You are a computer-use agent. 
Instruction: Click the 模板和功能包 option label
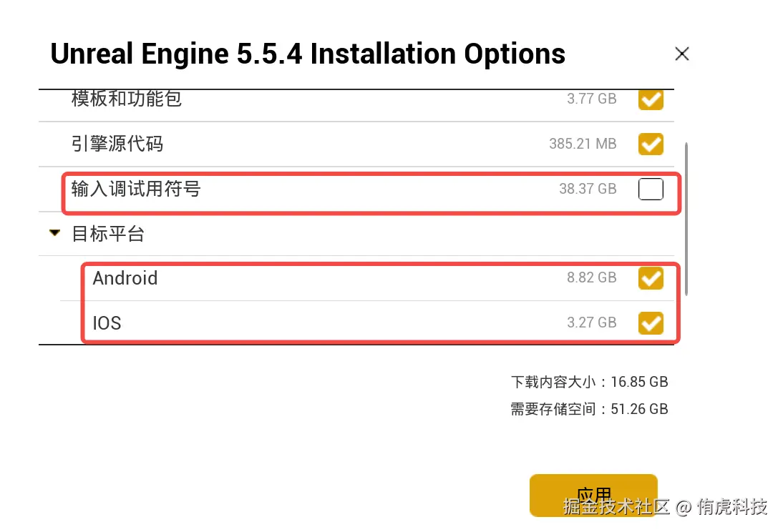pos(127,99)
